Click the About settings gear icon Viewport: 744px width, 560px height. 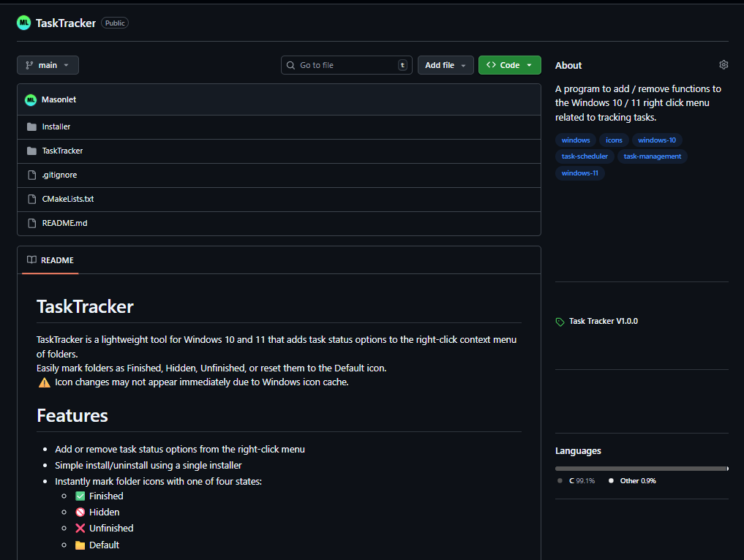tap(724, 65)
